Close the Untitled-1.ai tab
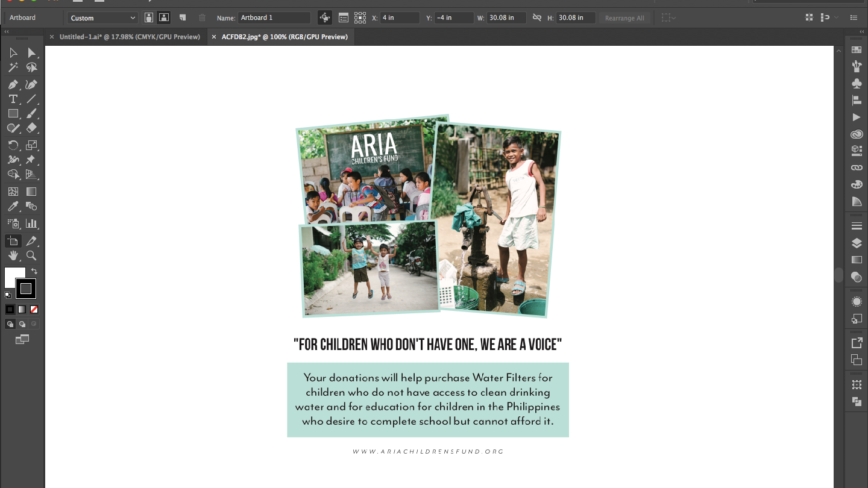The height and width of the screenshot is (488, 868). (52, 37)
